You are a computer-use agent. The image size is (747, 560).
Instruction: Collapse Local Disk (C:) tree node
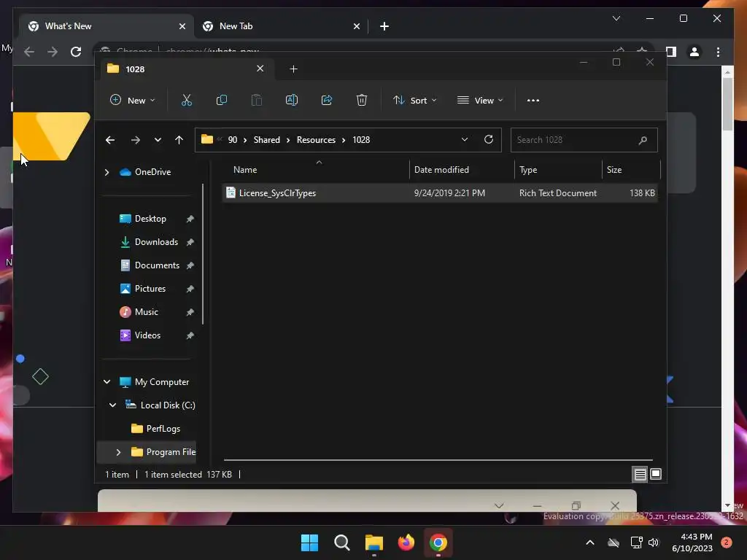(x=112, y=405)
